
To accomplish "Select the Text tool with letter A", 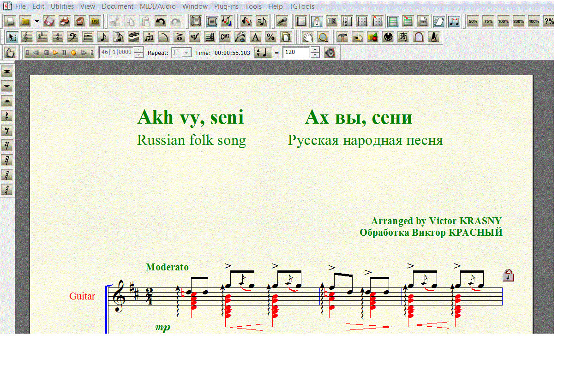I will [255, 37].
